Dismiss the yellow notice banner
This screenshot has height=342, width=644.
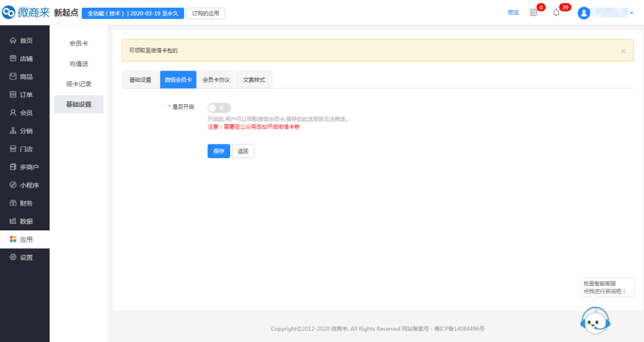click(623, 51)
